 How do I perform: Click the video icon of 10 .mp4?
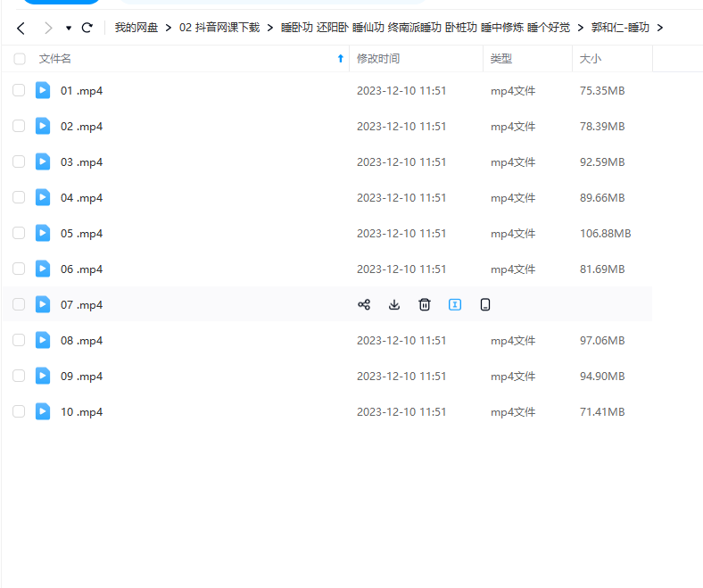[x=43, y=411]
